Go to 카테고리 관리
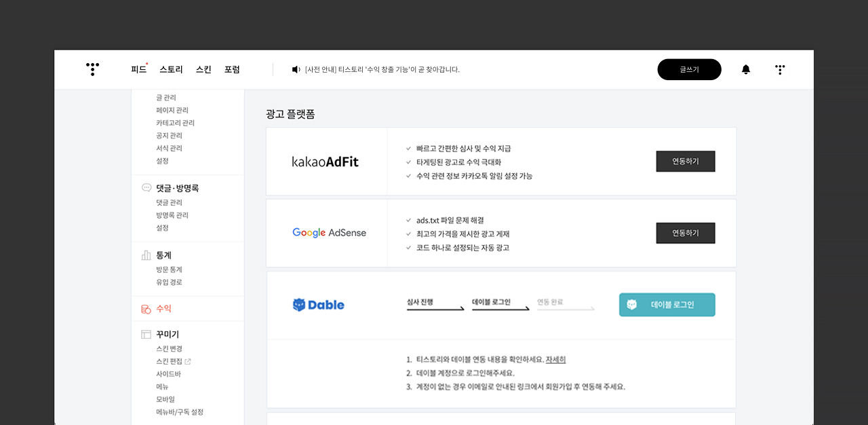The image size is (868, 425). pos(175,123)
